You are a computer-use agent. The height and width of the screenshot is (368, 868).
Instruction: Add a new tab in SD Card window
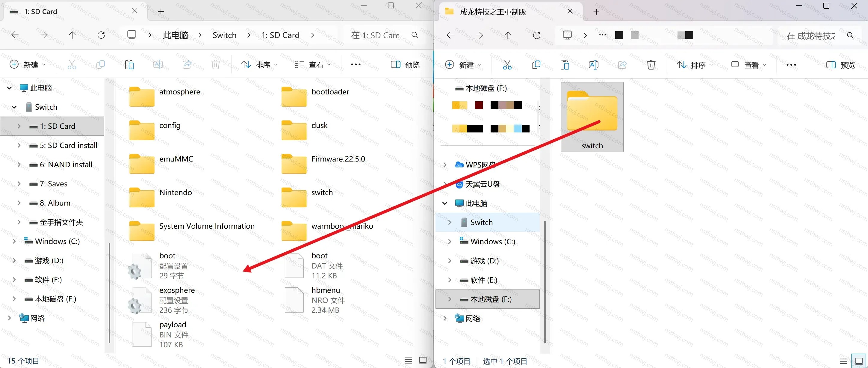click(x=161, y=11)
